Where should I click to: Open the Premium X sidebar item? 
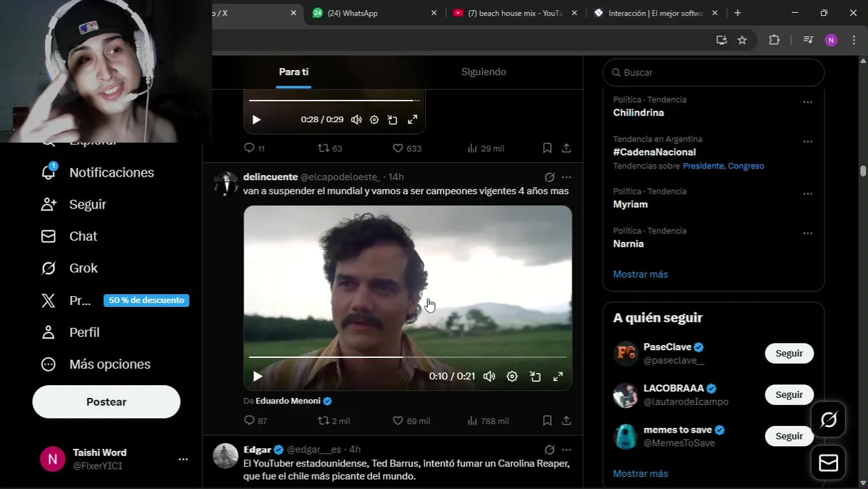[114, 300]
